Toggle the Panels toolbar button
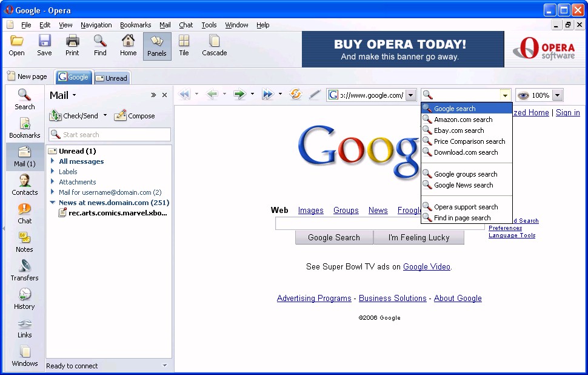Image resolution: width=588 pixels, height=375 pixels. click(157, 46)
